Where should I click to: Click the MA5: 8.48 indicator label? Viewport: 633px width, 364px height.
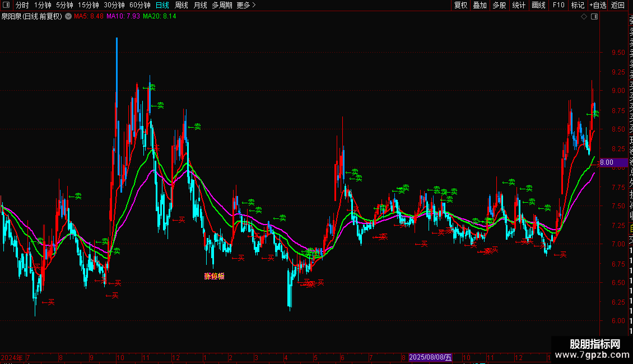[x=89, y=16]
